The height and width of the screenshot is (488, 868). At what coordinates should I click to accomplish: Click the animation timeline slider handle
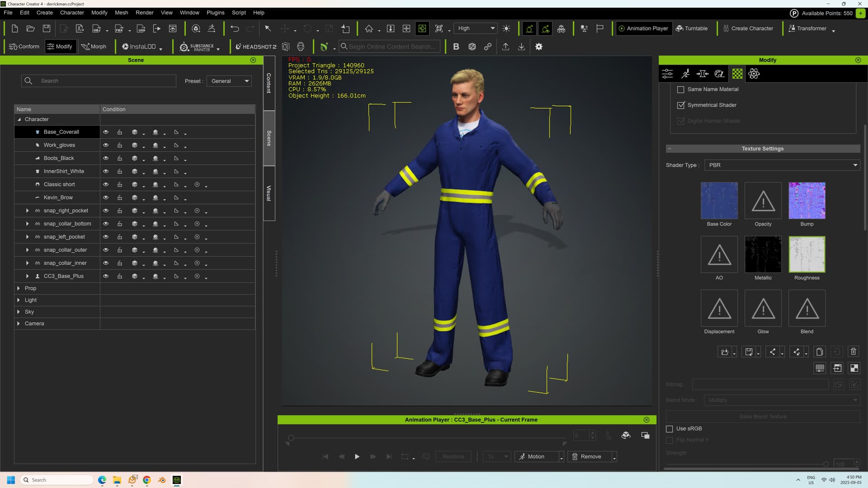[291, 438]
